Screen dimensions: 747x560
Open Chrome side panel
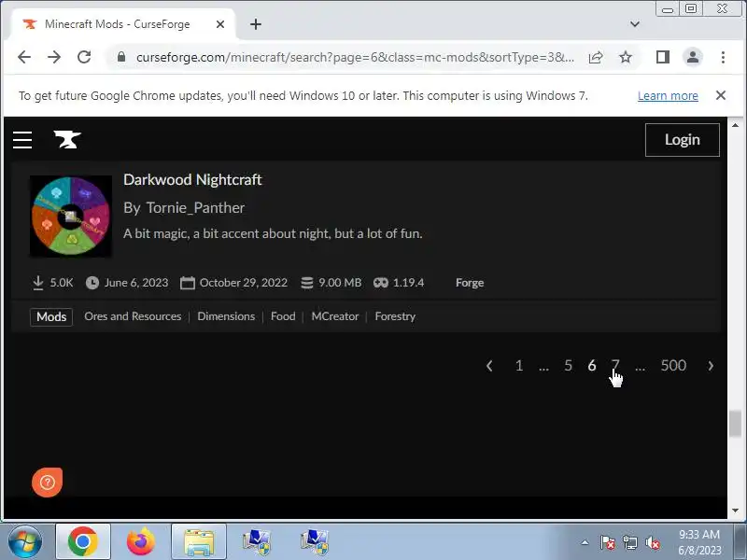(663, 57)
